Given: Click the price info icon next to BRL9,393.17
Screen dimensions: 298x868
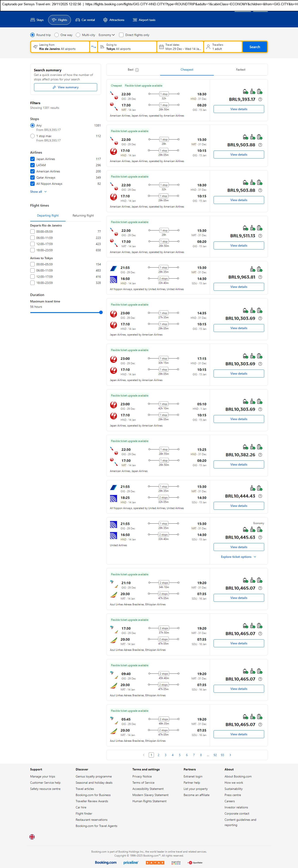Looking at the screenshot, I should [x=260, y=99].
